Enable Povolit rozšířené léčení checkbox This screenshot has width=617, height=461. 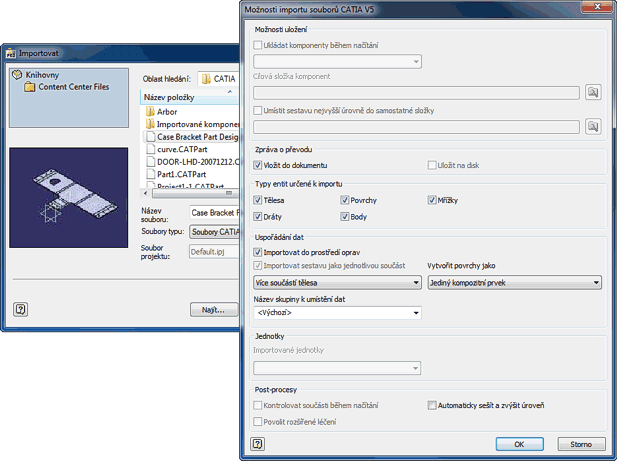258,422
